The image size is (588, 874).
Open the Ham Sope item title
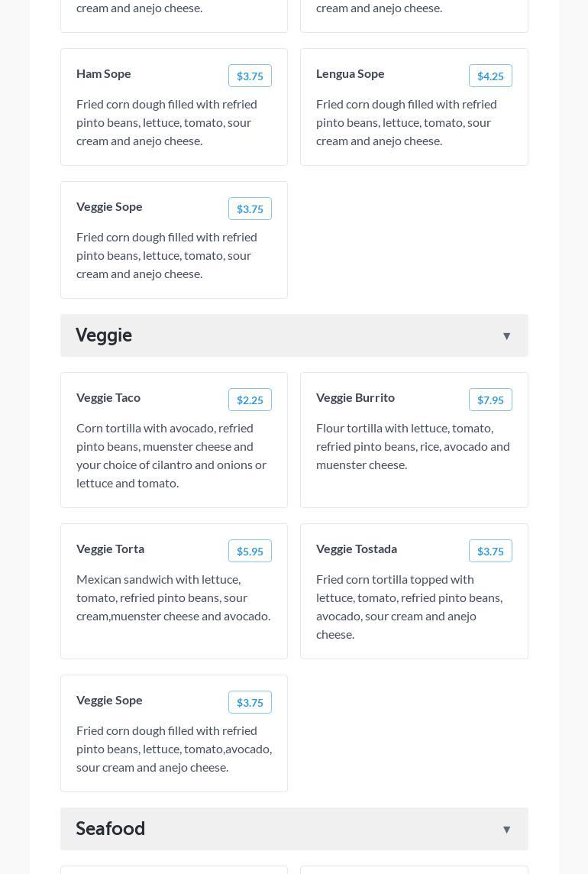click(104, 73)
